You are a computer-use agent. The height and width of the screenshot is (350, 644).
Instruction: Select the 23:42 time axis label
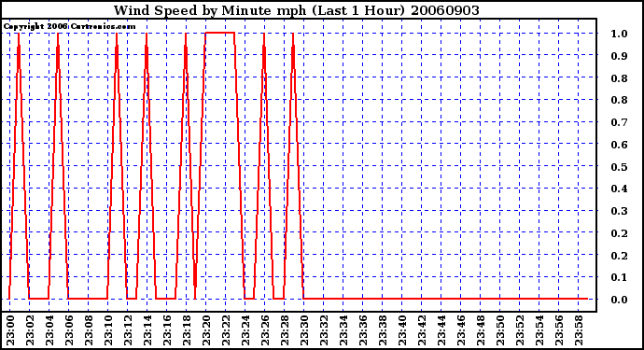pyautogui.click(x=422, y=331)
